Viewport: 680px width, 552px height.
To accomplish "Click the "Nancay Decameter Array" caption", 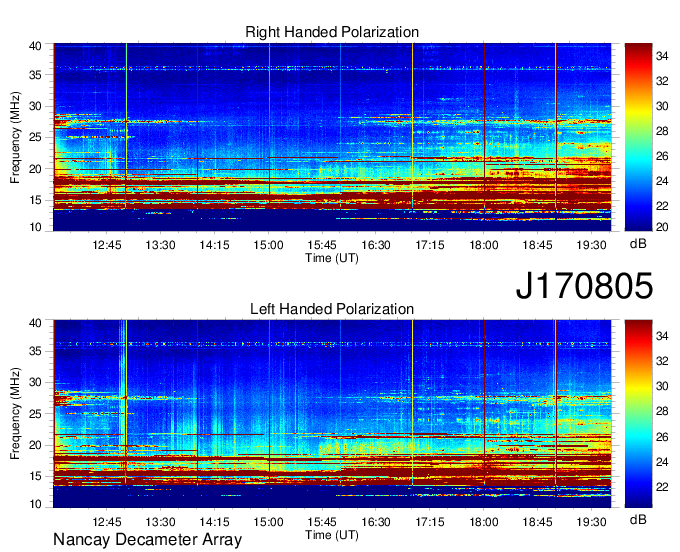I will click(147, 540).
